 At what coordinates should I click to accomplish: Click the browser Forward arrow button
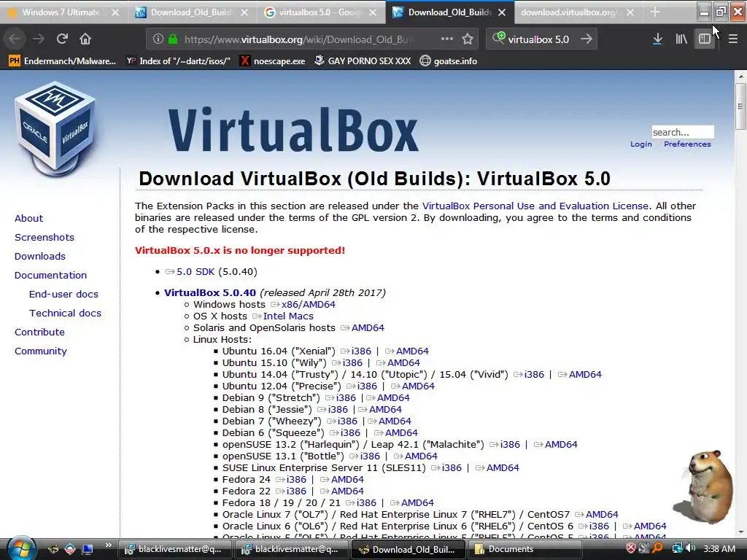pyautogui.click(x=39, y=39)
